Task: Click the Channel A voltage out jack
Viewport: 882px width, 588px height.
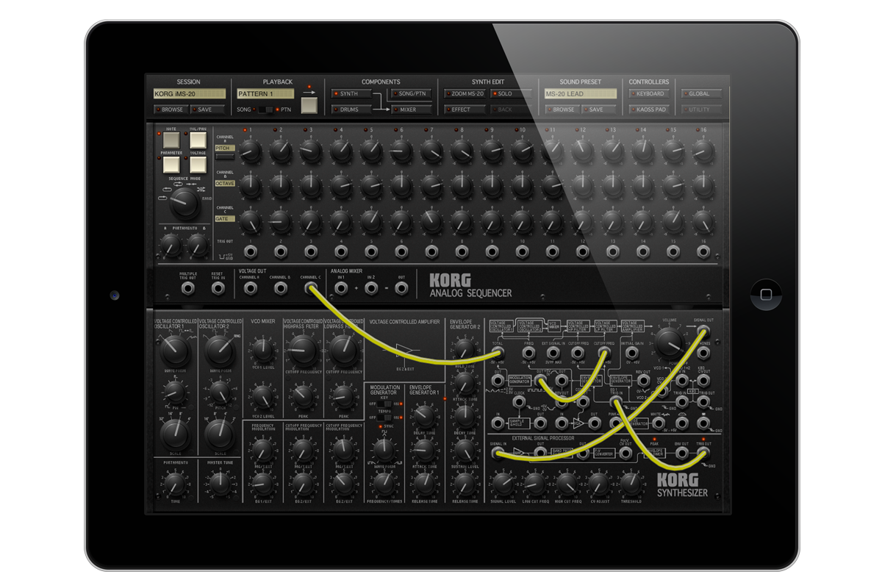Action: [x=251, y=288]
